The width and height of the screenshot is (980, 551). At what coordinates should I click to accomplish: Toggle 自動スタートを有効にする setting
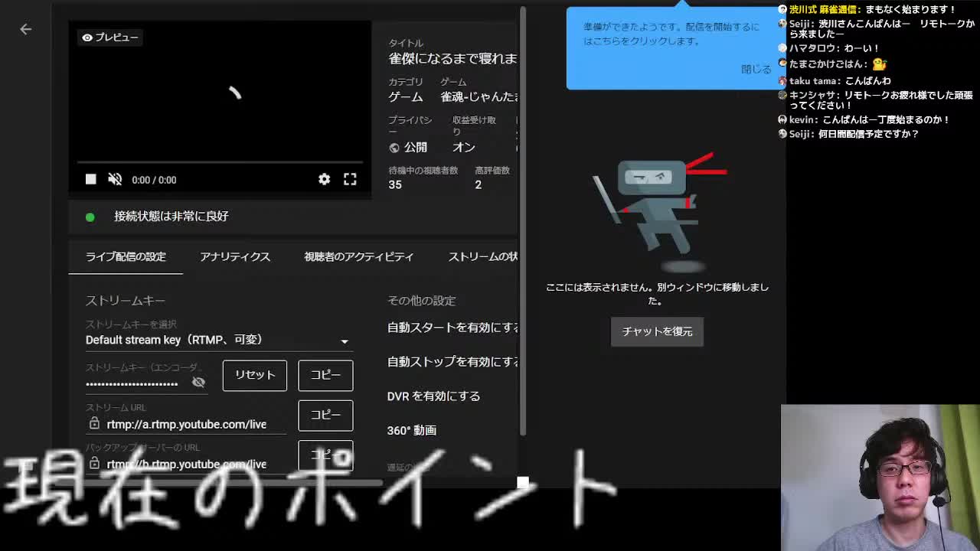click(x=453, y=328)
